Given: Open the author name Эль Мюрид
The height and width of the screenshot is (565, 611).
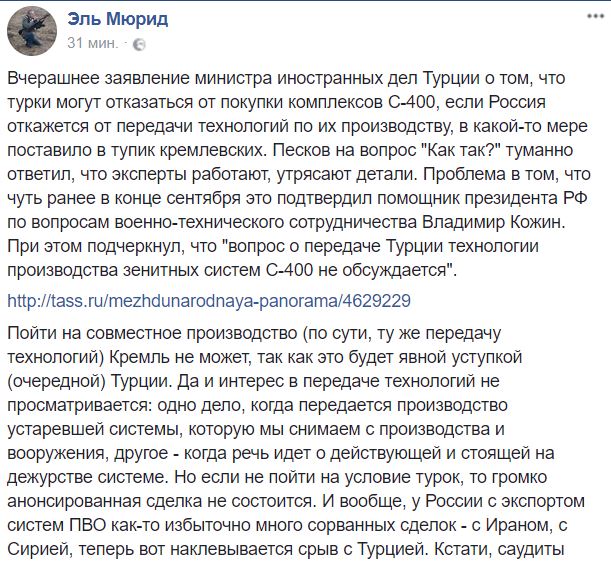Looking at the screenshot, I should coord(118,19).
